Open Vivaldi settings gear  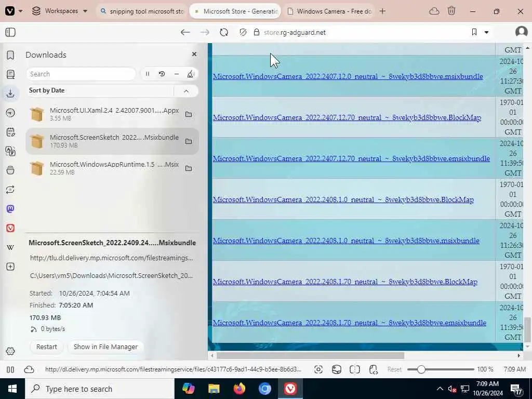(10, 351)
